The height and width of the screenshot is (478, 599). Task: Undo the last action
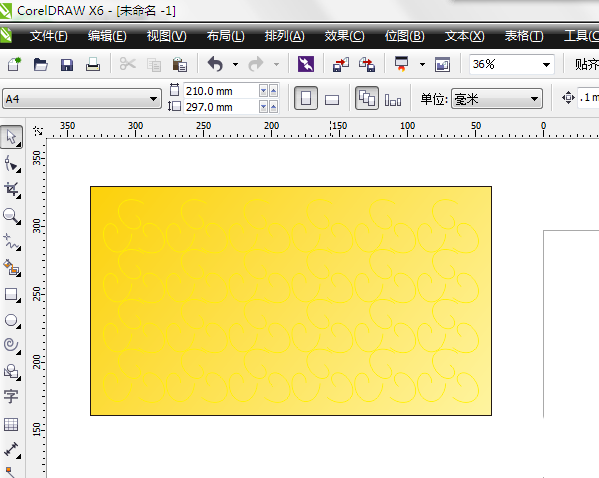coord(215,64)
